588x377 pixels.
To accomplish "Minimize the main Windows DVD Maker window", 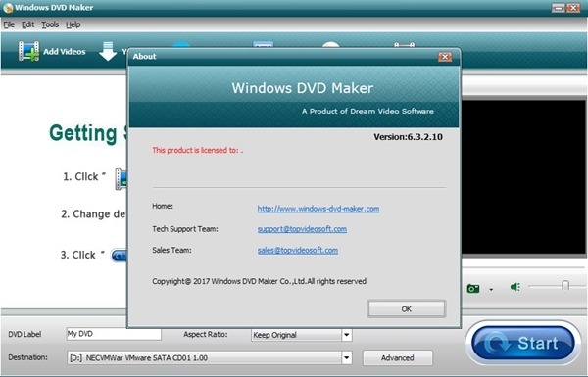I will (x=559, y=8).
